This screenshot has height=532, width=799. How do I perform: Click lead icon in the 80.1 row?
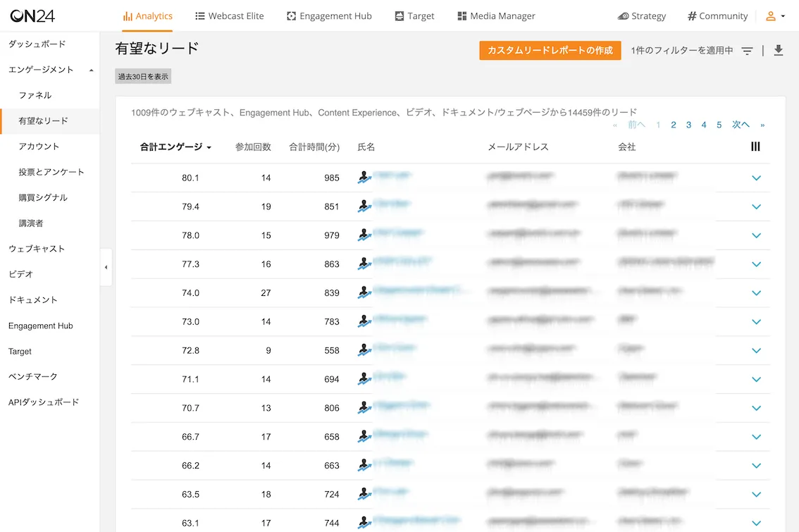364,178
